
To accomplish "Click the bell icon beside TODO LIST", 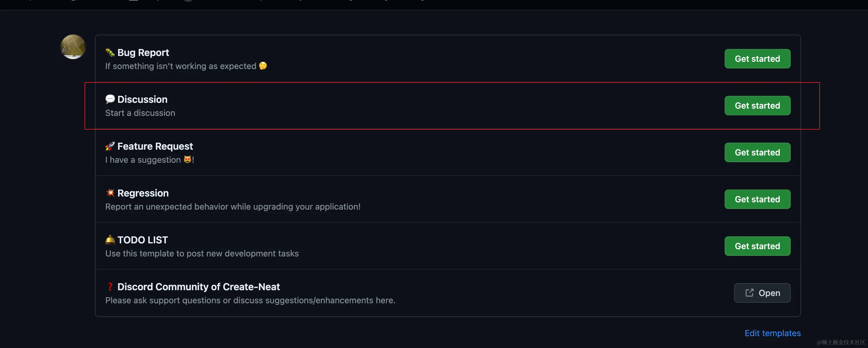I will (110, 239).
